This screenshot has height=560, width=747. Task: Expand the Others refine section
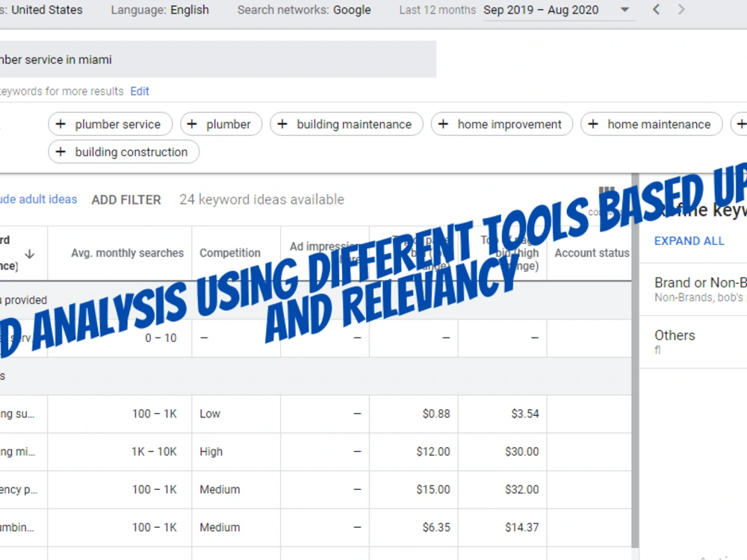(x=675, y=341)
